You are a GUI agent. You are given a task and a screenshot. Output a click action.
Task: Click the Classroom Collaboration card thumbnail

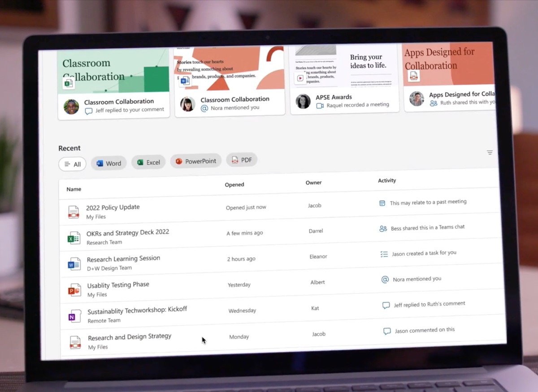click(113, 72)
